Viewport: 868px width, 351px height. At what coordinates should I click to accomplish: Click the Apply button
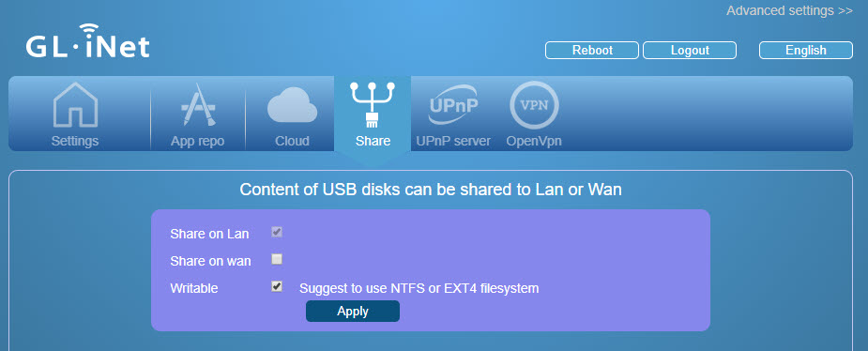pos(353,312)
